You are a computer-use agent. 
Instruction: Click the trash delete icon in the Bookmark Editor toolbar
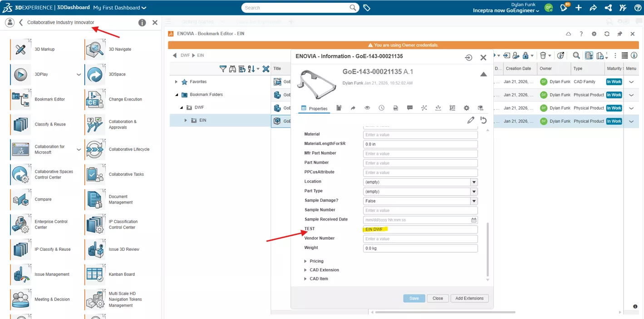[543, 55]
